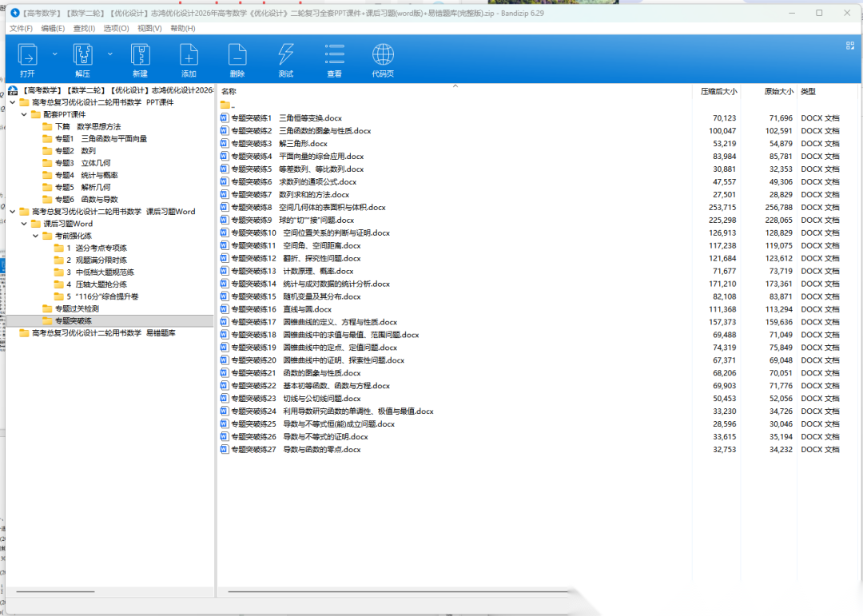Screen dimensions: 863x616
Task: Collapse the 配套PPT课件 tree folder
Action: coord(24,114)
